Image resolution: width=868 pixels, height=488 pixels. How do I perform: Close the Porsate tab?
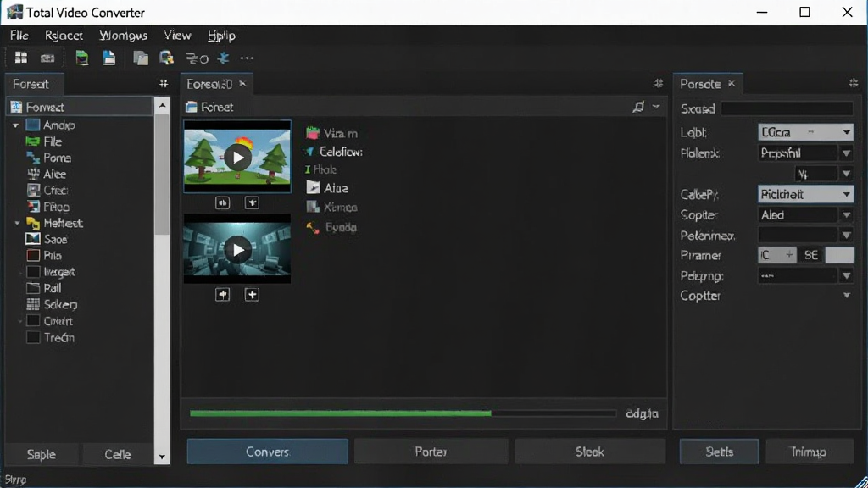[732, 84]
